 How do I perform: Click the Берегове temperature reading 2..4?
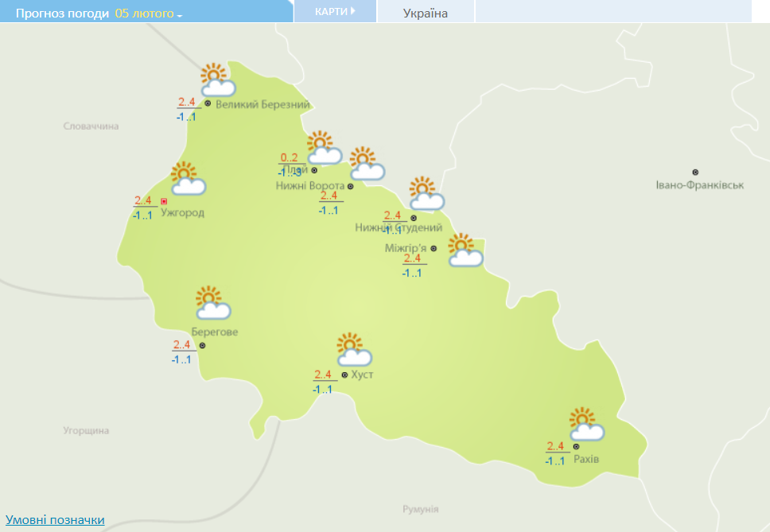[182, 344]
